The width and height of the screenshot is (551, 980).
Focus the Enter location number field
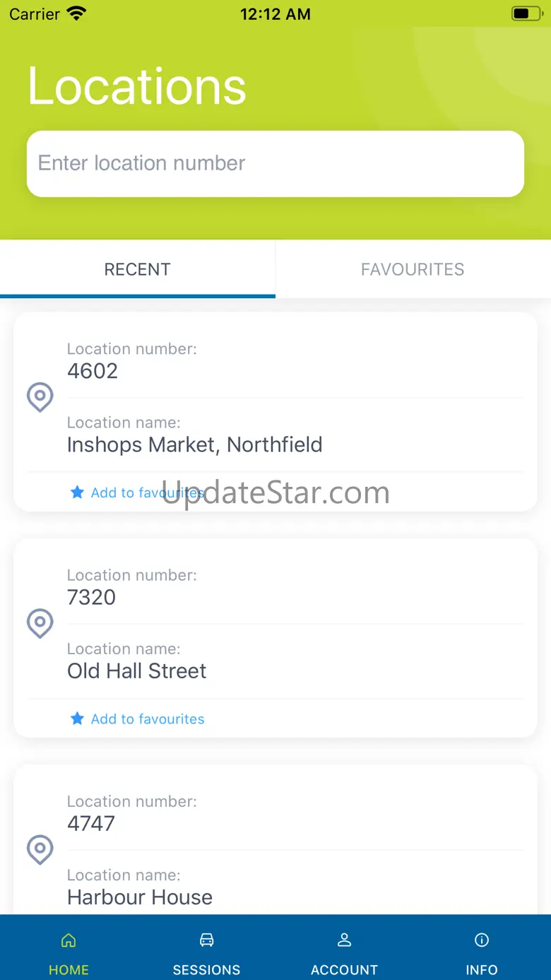275,163
